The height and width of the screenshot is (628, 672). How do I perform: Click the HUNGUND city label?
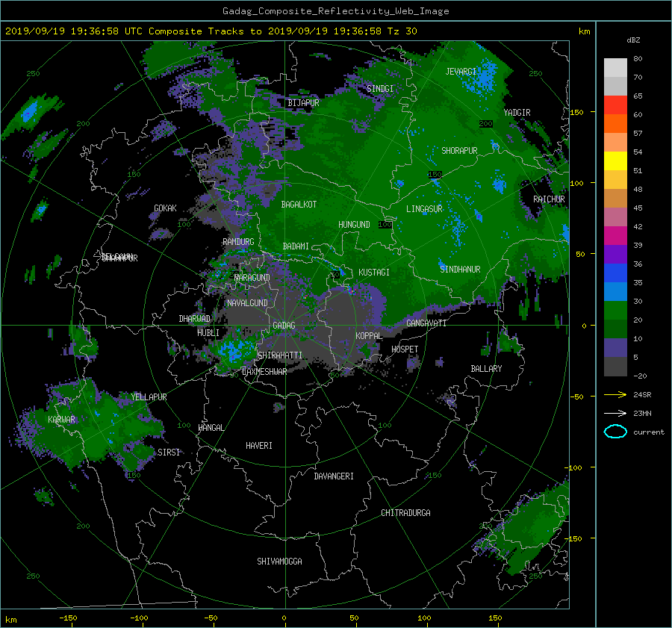(x=354, y=225)
